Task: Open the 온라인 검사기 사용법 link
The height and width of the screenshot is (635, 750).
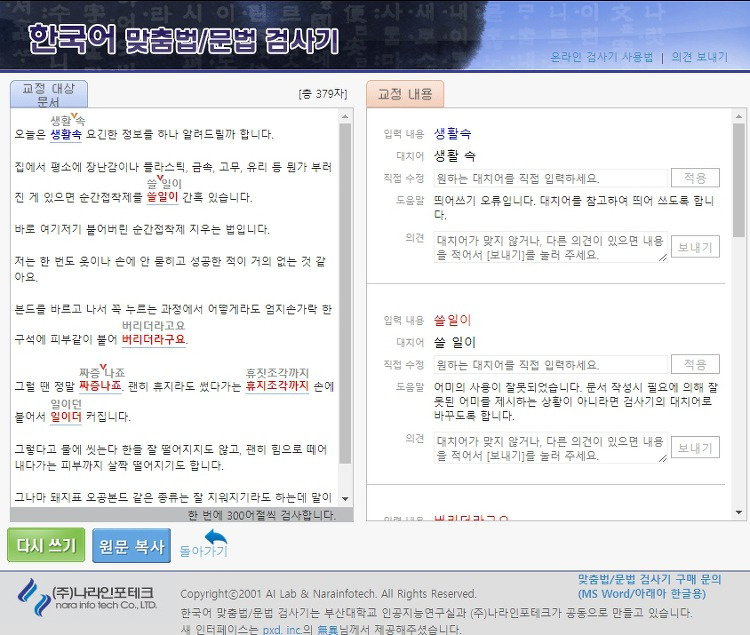Action: pos(601,57)
